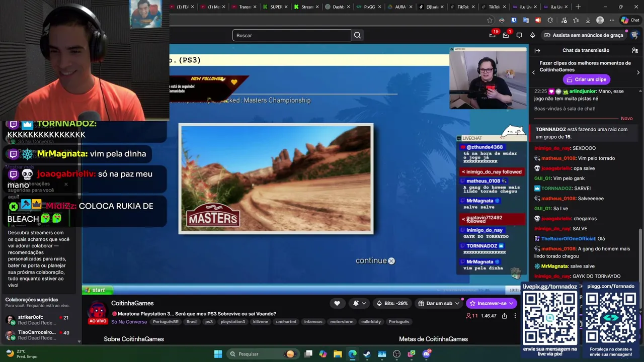Viewport: 644px width, 362px height.
Task: Open File Explorer from the taskbar
Action: pyautogui.click(x=338, y=354)
